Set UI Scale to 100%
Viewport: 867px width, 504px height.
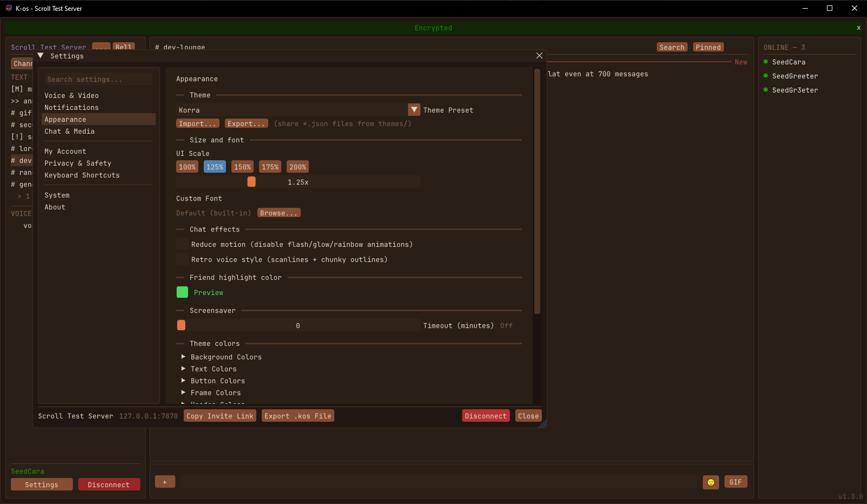(x=187, y=167)
